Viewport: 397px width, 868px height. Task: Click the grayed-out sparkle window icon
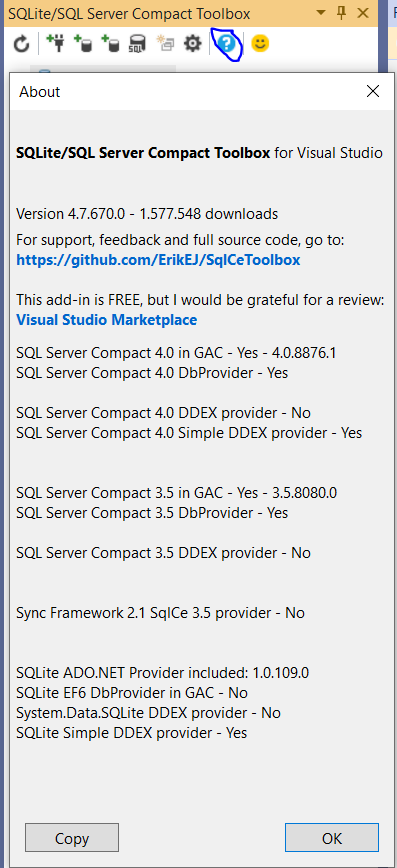[x=166, y=43]
